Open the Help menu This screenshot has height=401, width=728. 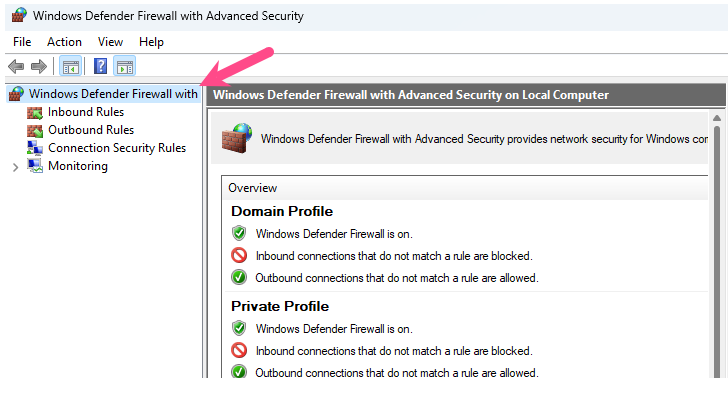pyautogui.click(x=151, y=42)
